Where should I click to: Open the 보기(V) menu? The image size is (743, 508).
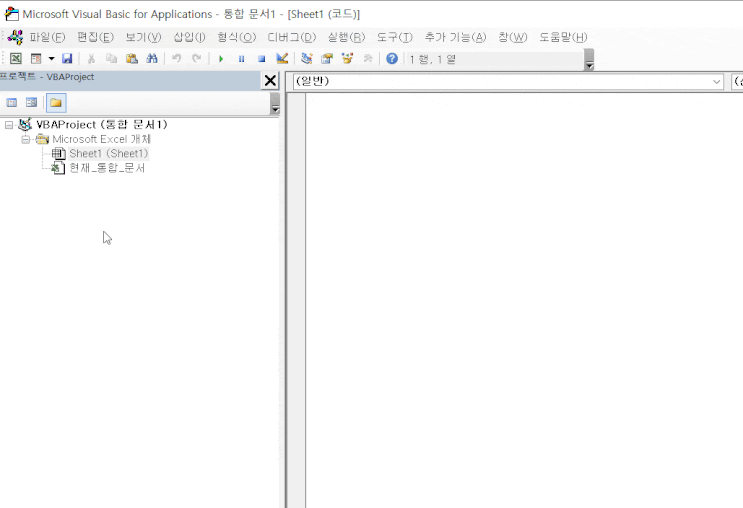point(143,37)
